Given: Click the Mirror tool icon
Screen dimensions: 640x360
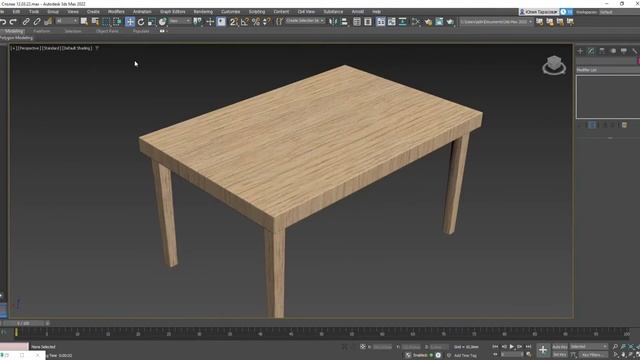Looking at the screenshot, I should tap(333, 22).
